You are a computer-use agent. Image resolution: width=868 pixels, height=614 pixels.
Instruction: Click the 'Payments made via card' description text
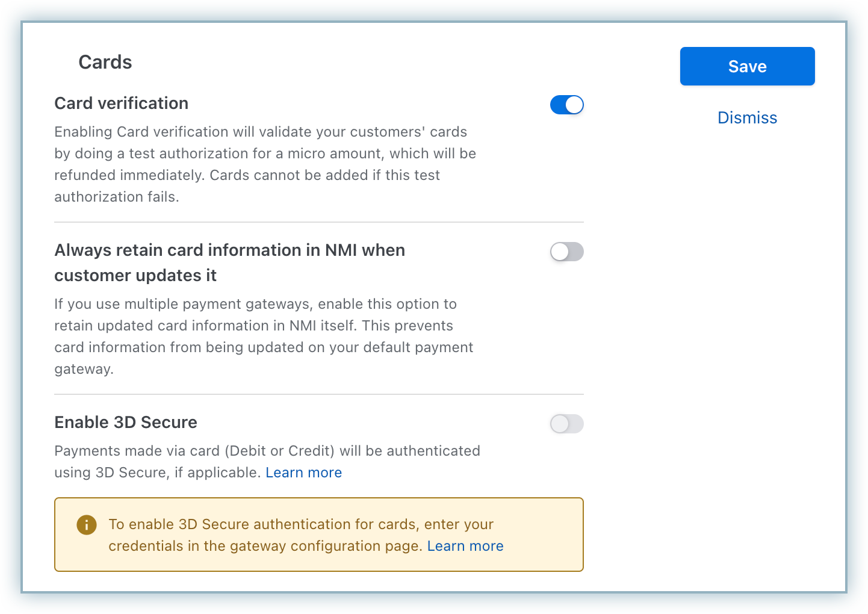coord(267,451)
